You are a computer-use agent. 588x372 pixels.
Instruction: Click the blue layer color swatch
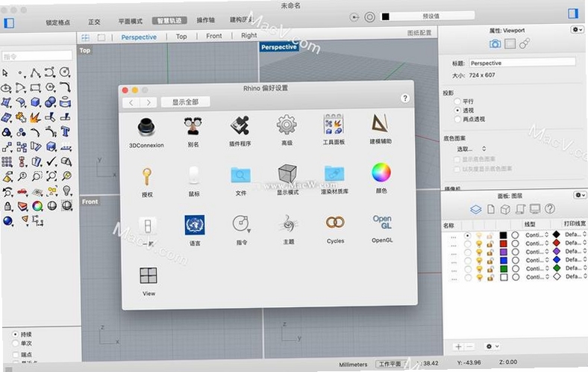point(503,260)
